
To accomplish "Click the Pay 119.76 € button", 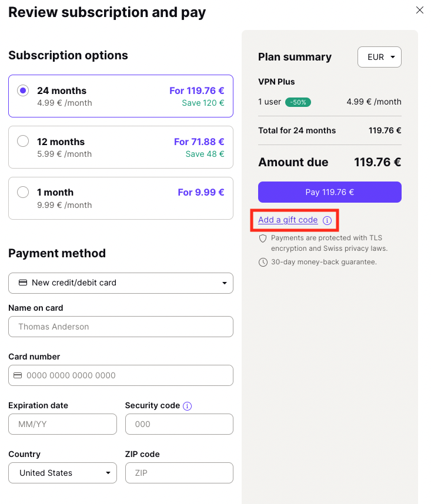I will [330, 192].
